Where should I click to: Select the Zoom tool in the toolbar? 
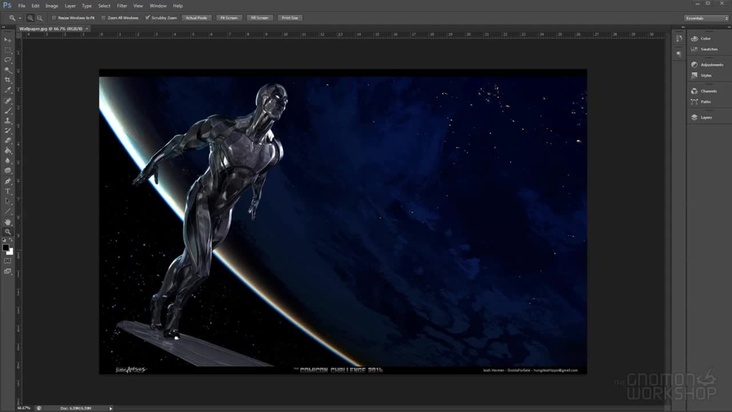coord(8,232)
